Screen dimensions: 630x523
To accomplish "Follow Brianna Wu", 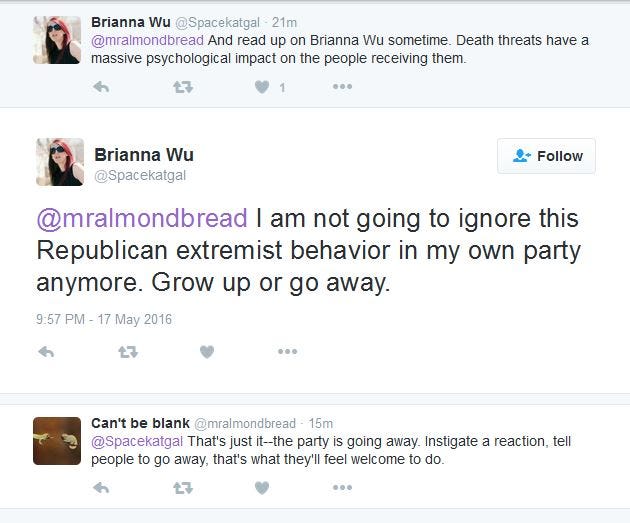I will coord(546,156).
